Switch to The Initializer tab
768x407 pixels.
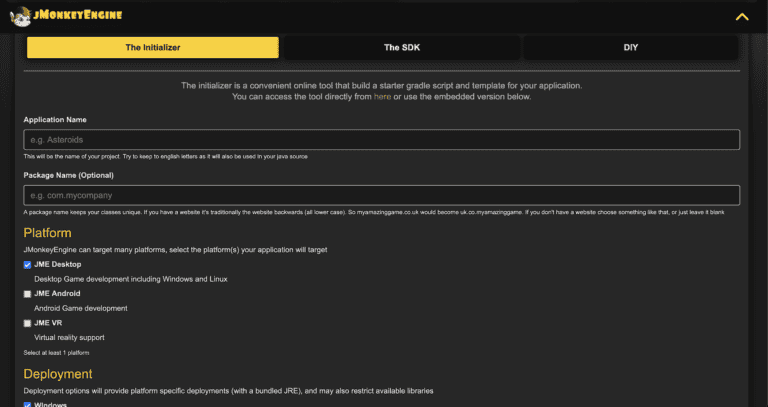[x=152, y=47]
